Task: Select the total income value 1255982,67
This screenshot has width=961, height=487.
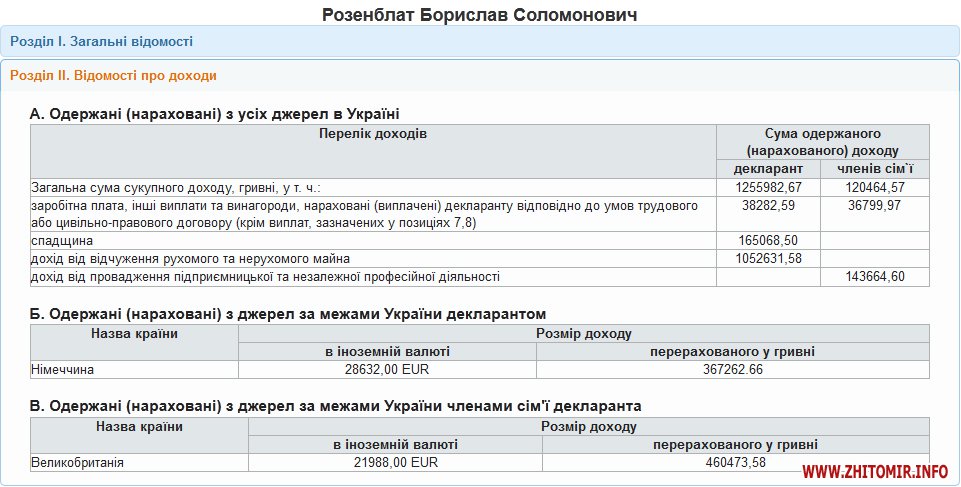Action: point(768,187)
